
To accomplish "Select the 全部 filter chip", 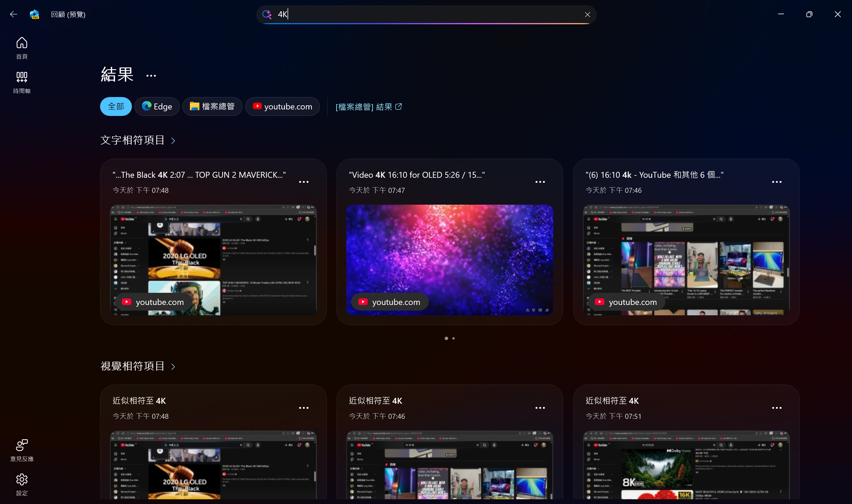I will (116, 107).
